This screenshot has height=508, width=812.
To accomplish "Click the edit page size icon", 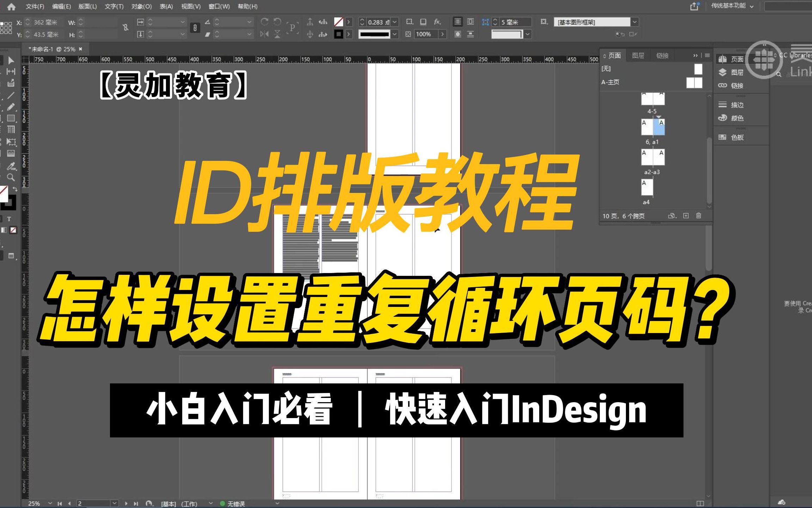I will 672,216.
